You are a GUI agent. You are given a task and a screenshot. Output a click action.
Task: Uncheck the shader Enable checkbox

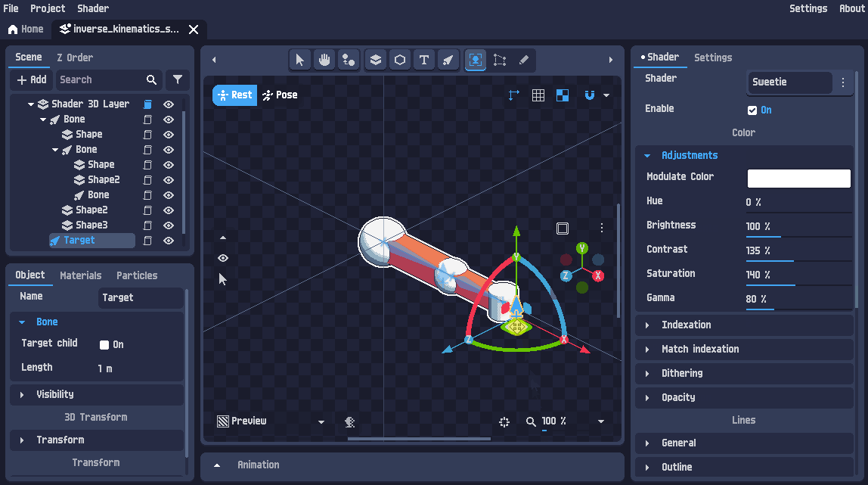pos(752,110)
